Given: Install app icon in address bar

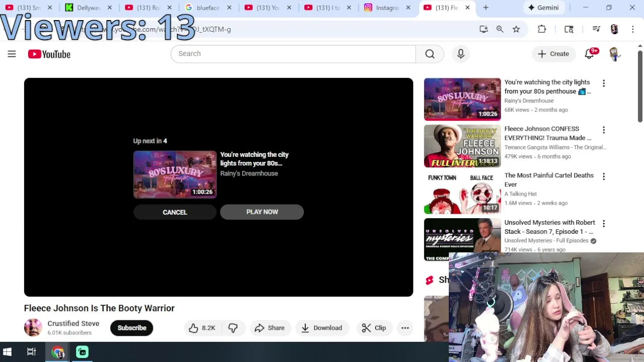Looking at the screenshot, I should coord(484,29).
